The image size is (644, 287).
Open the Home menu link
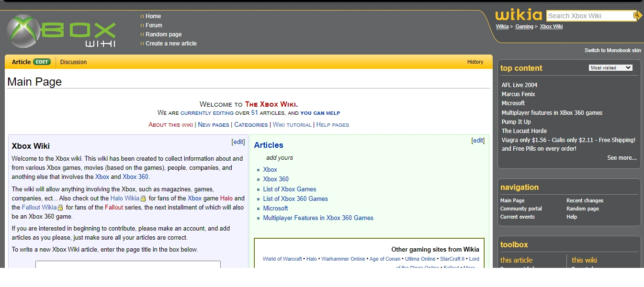tap(153, 16)
